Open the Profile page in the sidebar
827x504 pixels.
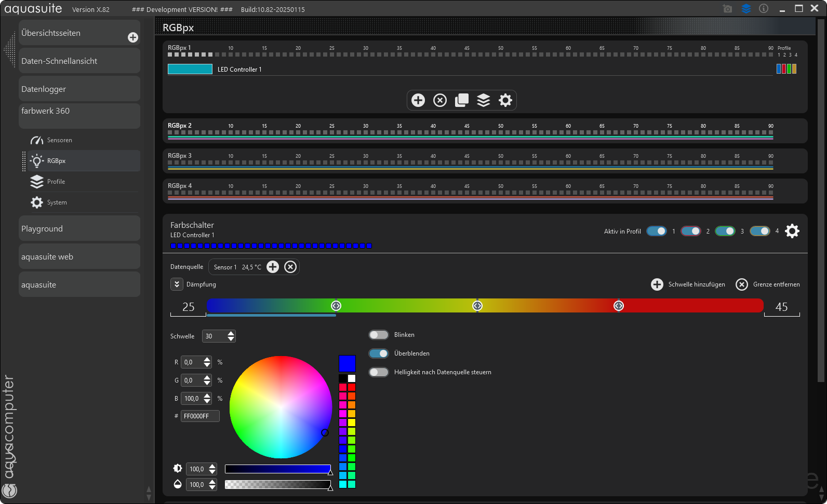tap(56, 182)
